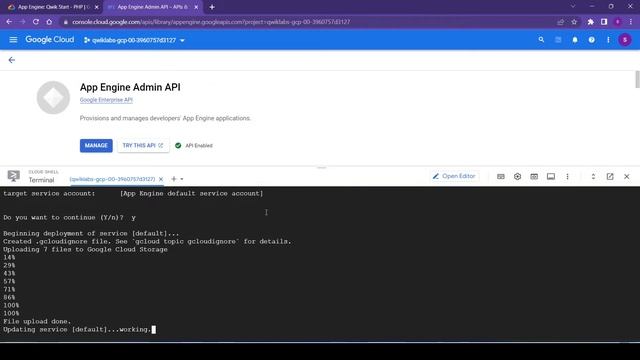
Task: Open Cloud Shell session information panel
Action: pos(551,176)
